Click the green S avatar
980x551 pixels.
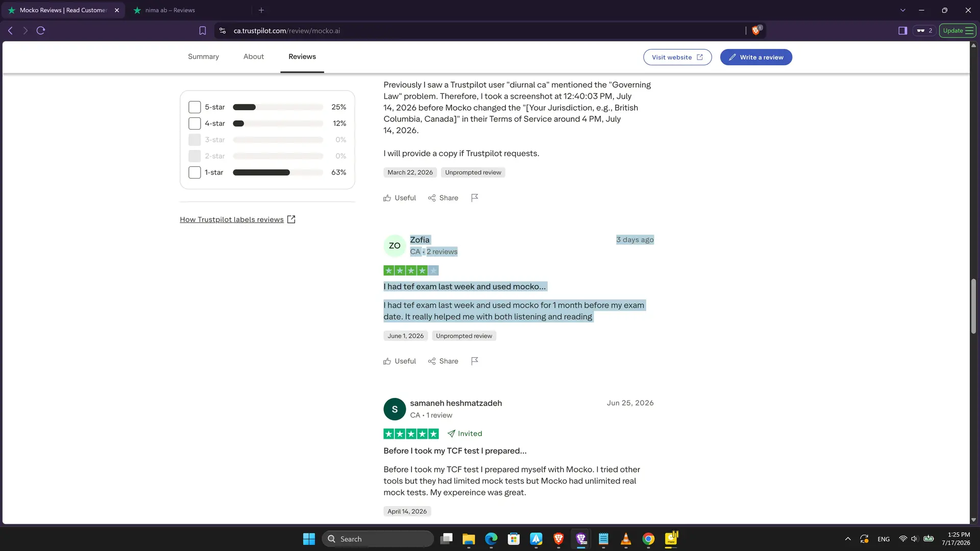tap(395, 409)
